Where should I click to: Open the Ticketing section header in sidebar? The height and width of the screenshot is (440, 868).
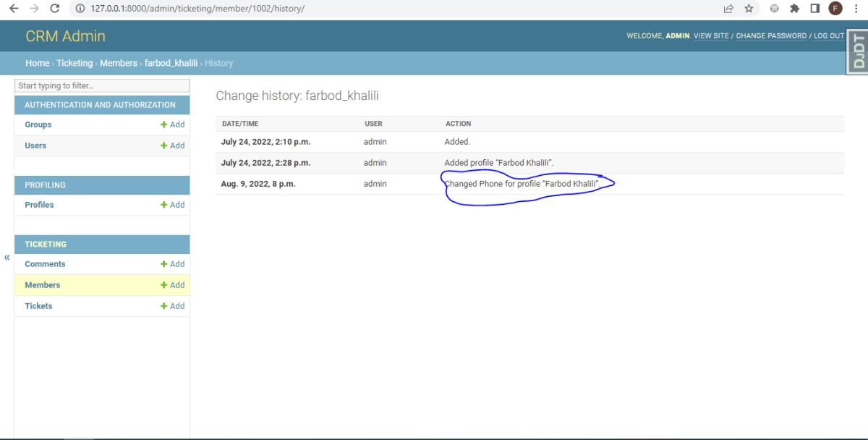(46, 245)
